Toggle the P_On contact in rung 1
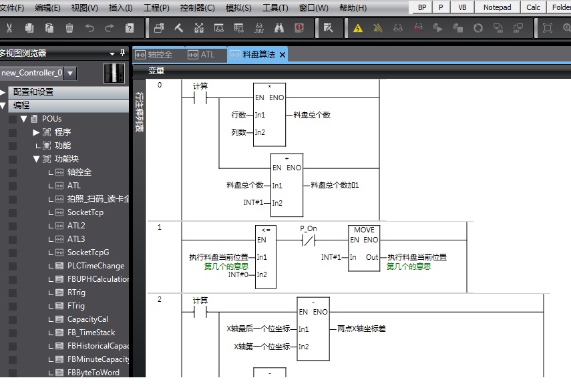The image size is (571, 392). tap(309, 240)
